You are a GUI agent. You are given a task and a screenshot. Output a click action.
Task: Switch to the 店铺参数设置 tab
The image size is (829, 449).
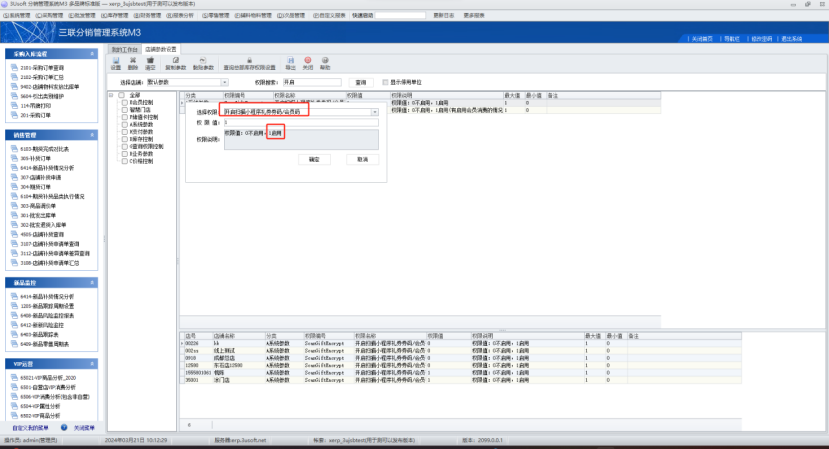click(x=161, y=49)
